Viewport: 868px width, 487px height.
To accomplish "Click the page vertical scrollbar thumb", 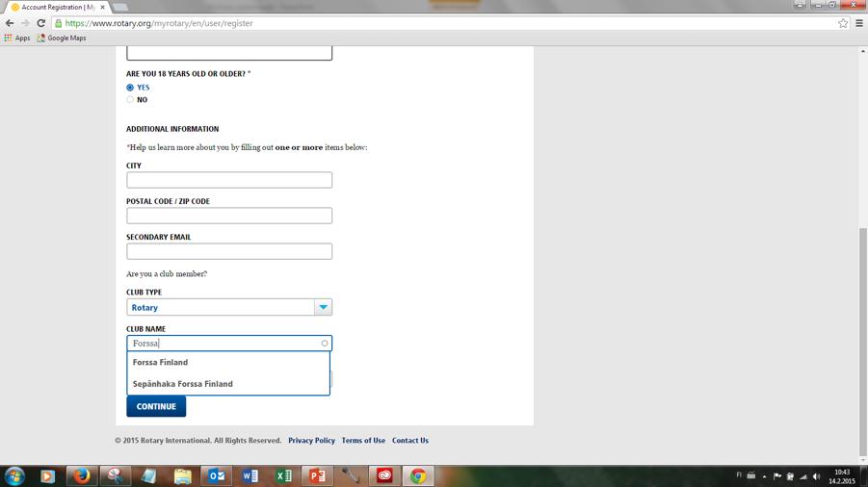I will coord(863,340).
